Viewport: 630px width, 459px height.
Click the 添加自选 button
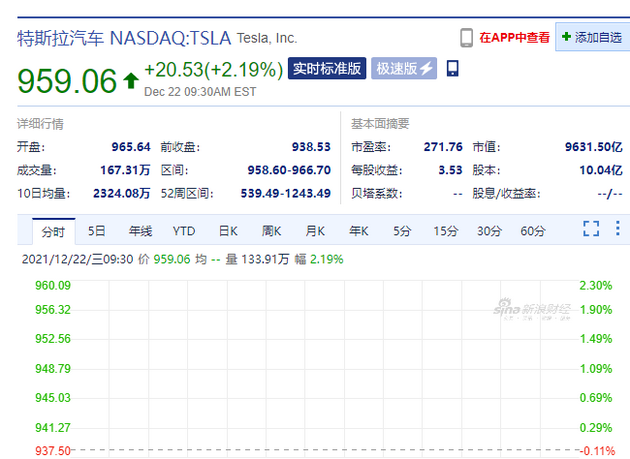tap(593, 37)
